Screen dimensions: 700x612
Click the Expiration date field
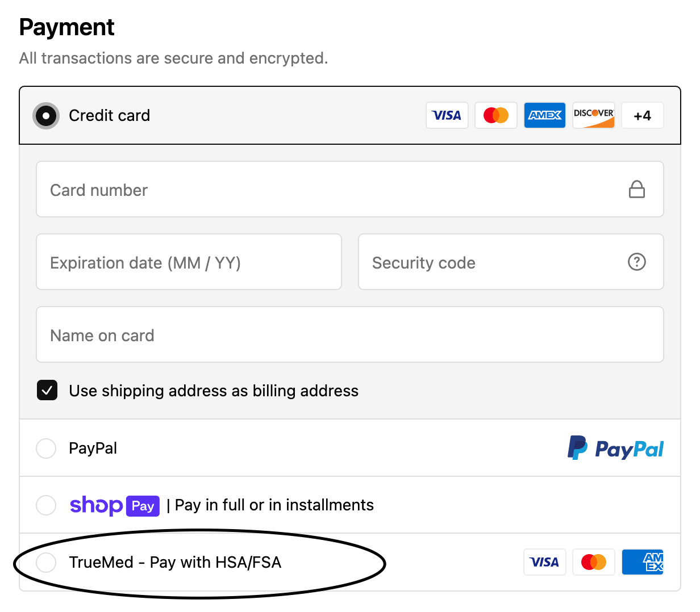[x=189, y=262]
